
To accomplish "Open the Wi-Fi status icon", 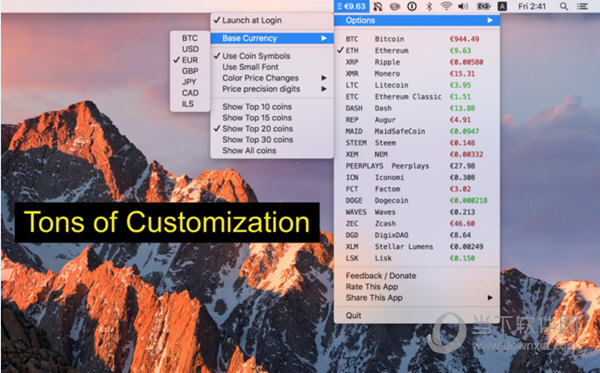I will tap(446, 6).
